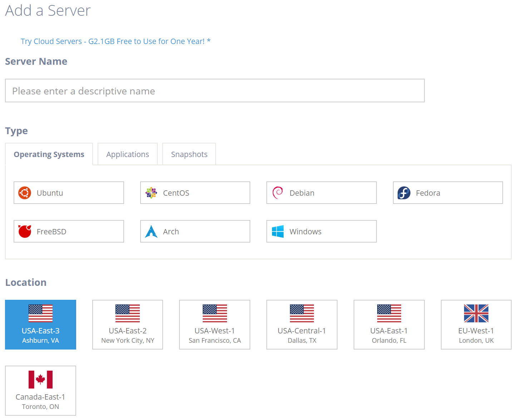Click the FreeBSD devil icon
The width and height of the screenshot is (517, 420).
point(25,231)
